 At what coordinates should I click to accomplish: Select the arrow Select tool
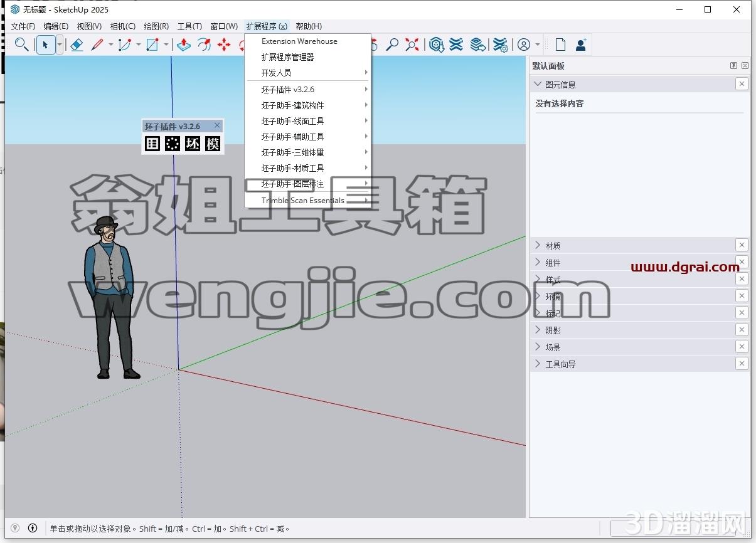[x=45, y=45]
